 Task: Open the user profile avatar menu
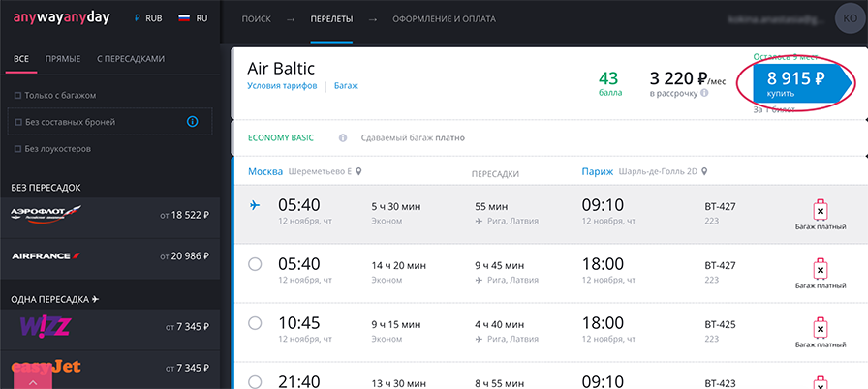point(845,18)
